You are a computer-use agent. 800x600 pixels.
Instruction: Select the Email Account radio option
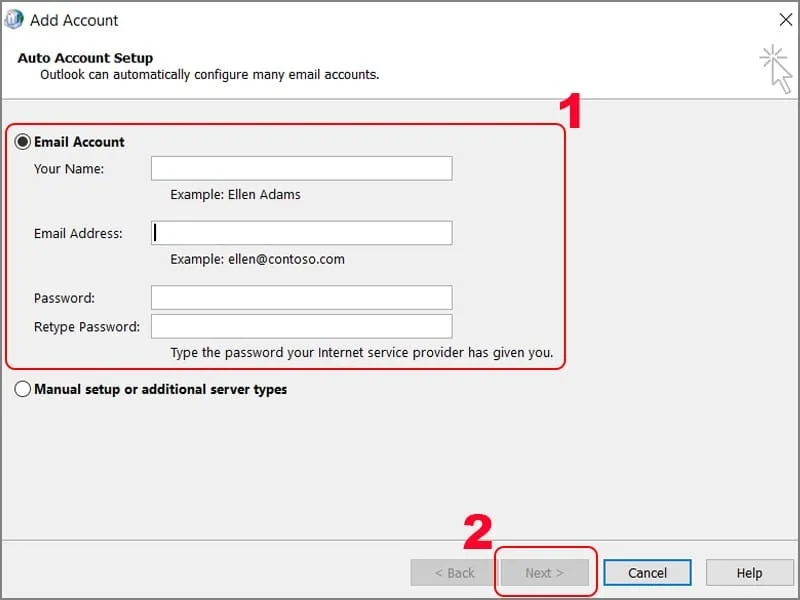pos(23,142)
